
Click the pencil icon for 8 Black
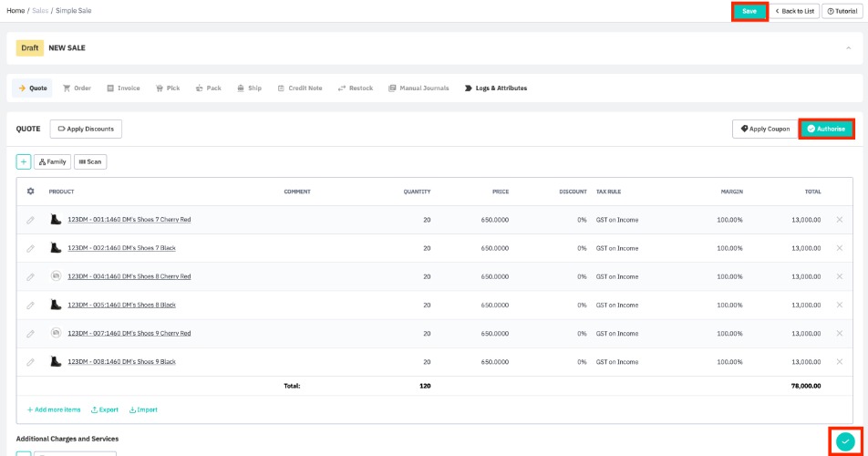click(x=30, y=305)
